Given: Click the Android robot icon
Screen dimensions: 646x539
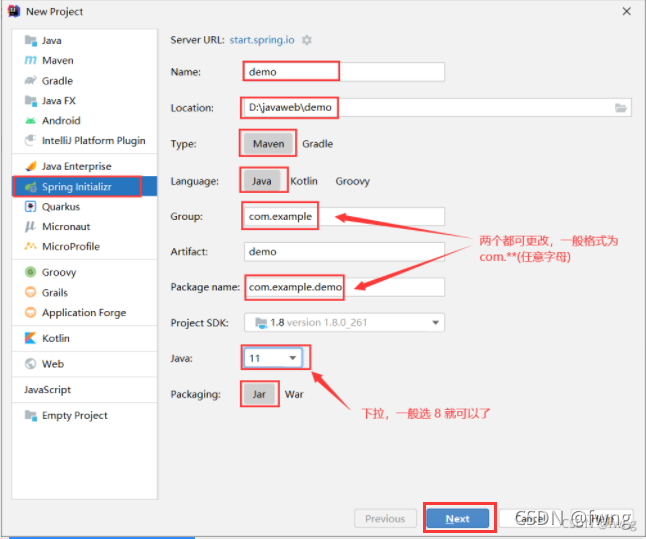Looking at the screenshot, I should [x=30, y=121].
